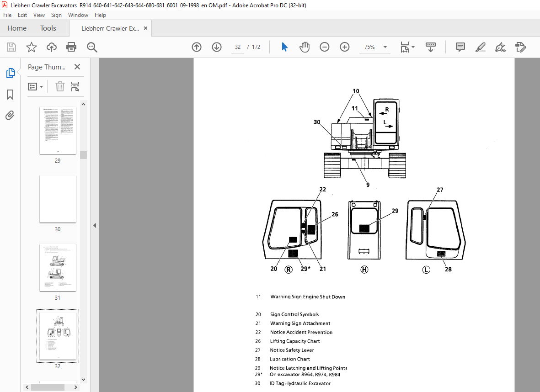
Task: Click the cloud upload icon
Action: tap(51, 47)
